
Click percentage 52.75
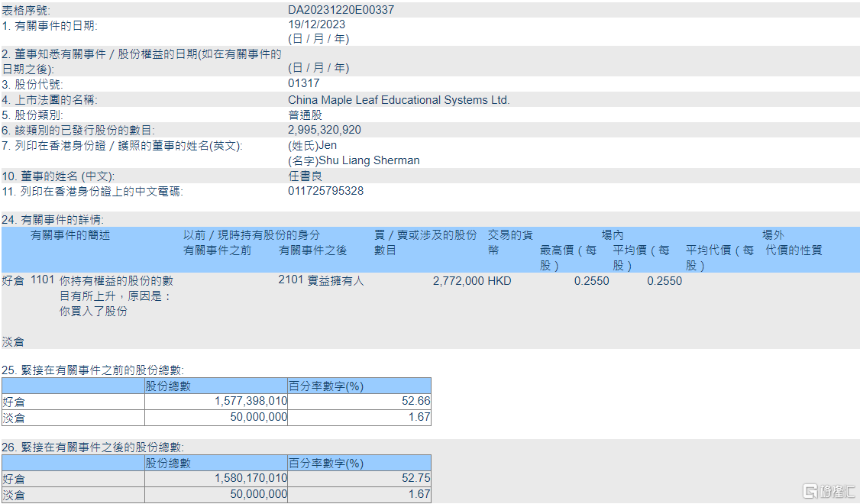coord(415,478)
